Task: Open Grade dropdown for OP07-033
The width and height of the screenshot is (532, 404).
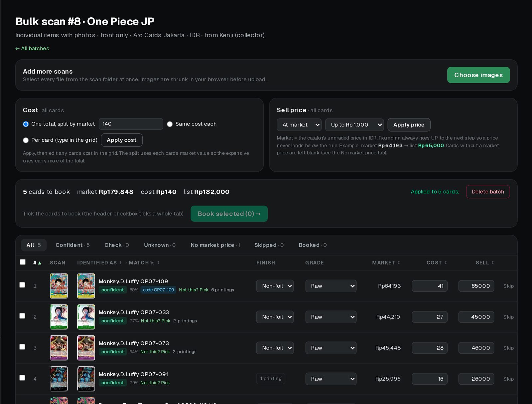Action: pos(331,317)
